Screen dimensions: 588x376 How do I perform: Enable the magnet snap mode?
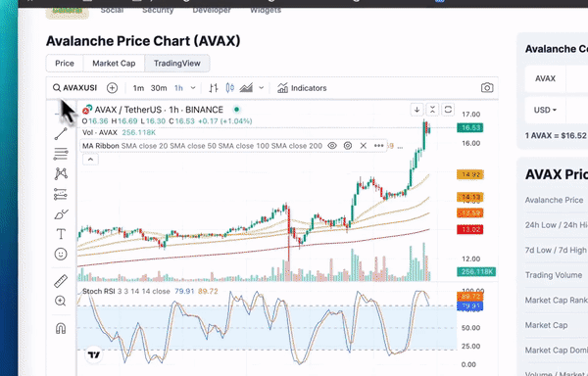click(x=61, y=328)
